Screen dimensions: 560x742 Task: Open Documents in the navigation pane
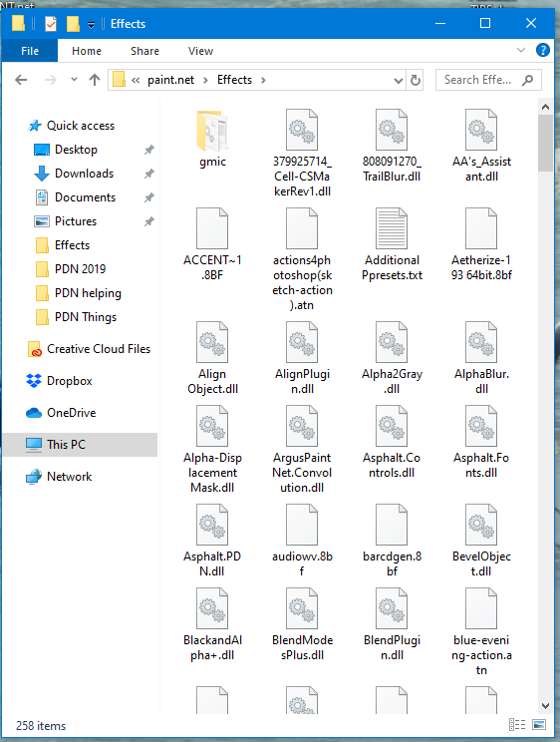tap(85, 197)
